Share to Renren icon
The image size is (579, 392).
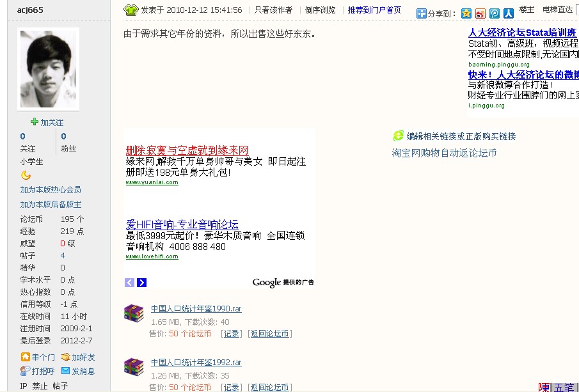point(509,13)
